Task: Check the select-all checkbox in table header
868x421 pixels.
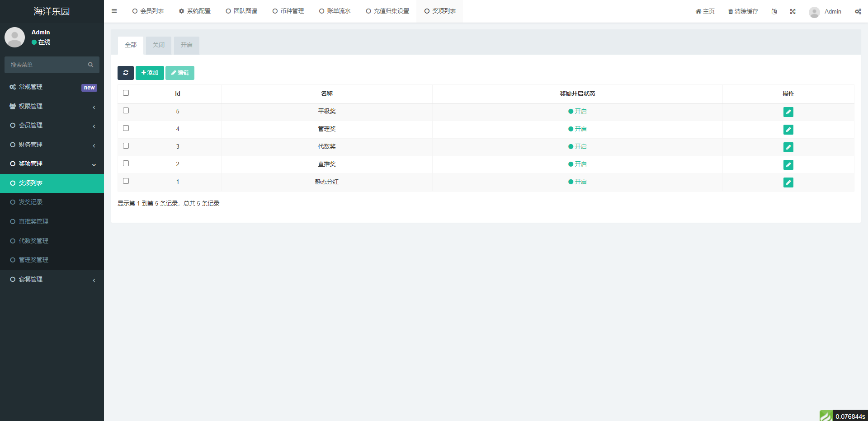Action: (x=126, y=93)
